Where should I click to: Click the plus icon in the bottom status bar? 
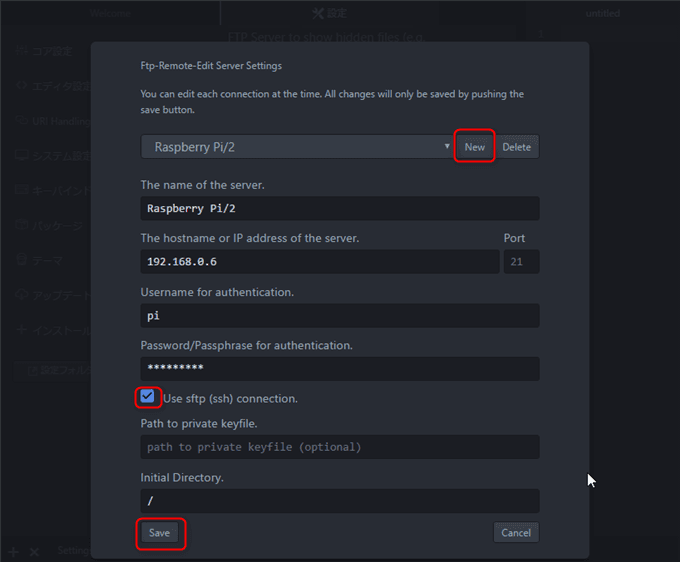13,552
